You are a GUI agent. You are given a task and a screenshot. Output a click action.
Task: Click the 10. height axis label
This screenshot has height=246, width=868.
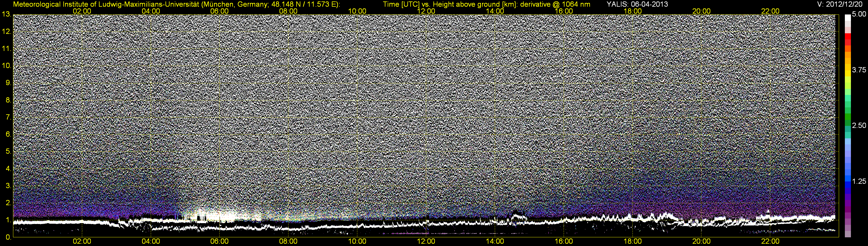pyautogui.click(x=6, y=66)
